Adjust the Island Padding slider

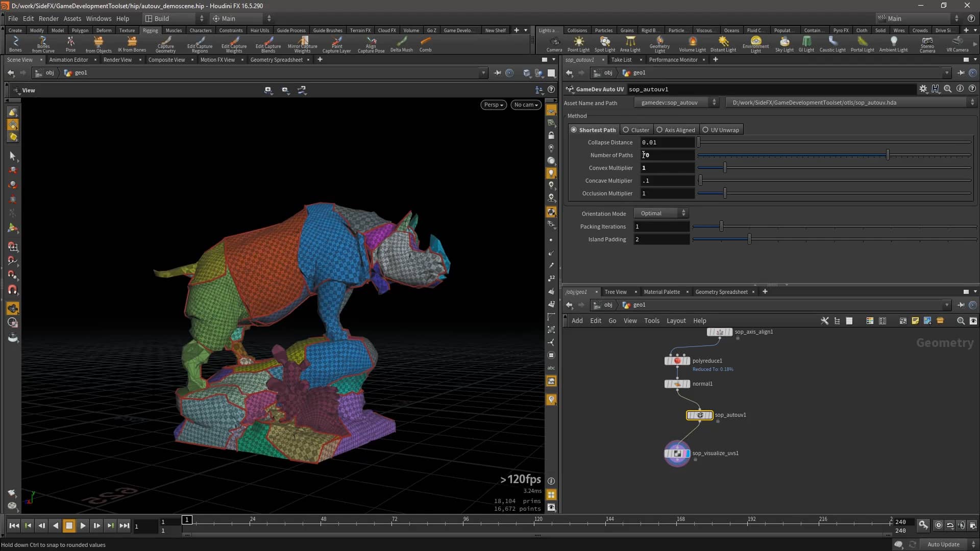(749, 239)
